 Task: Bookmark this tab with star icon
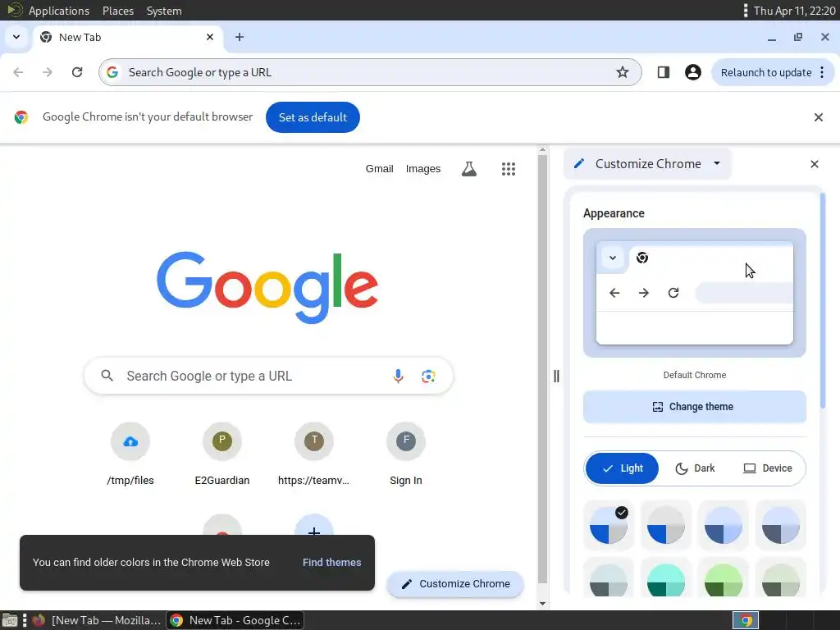coord(622,72)
